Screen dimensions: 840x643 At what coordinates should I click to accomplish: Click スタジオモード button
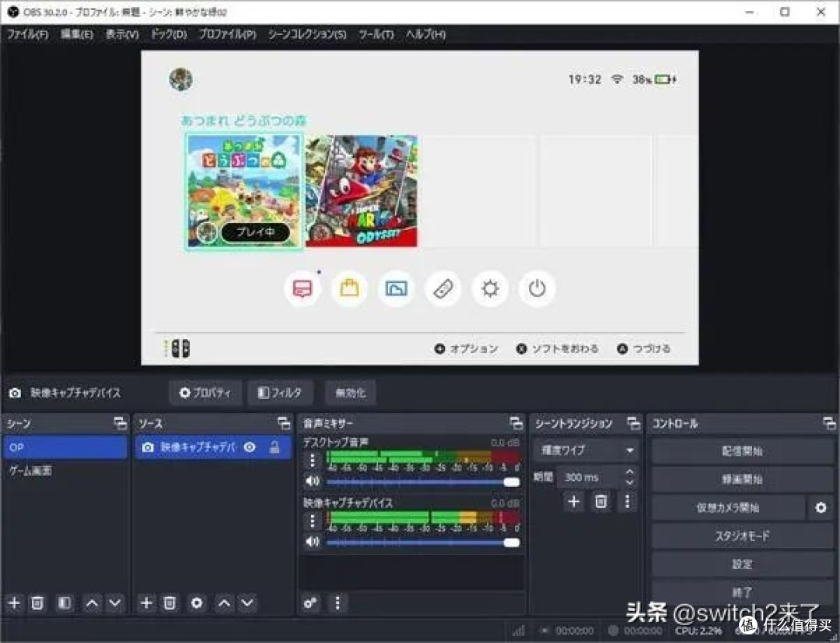coord(742,536)
